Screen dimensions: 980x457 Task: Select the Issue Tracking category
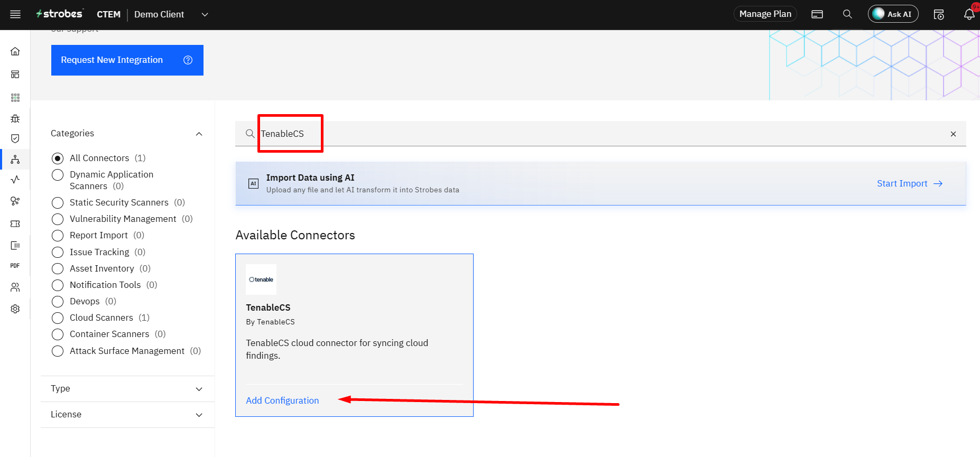click(x=58, y=253)
